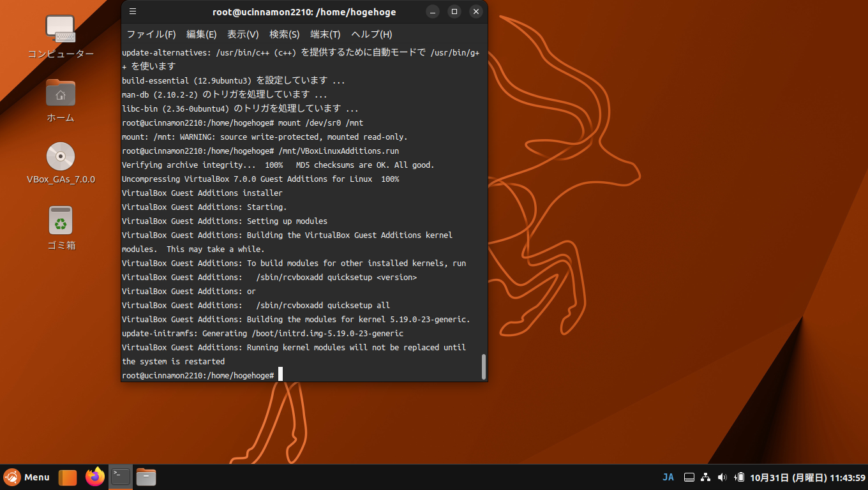This screenshot has width=868, height=490.
Task: Open the 検索(S) terminal menu
Action: click(x=285, y=34)
